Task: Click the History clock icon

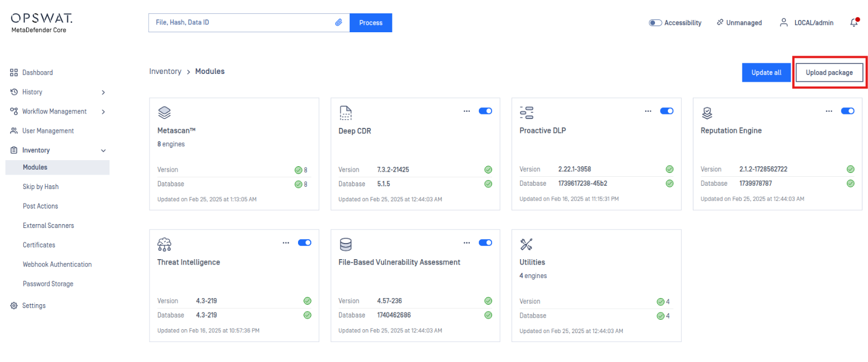Action: pos(14,92)
